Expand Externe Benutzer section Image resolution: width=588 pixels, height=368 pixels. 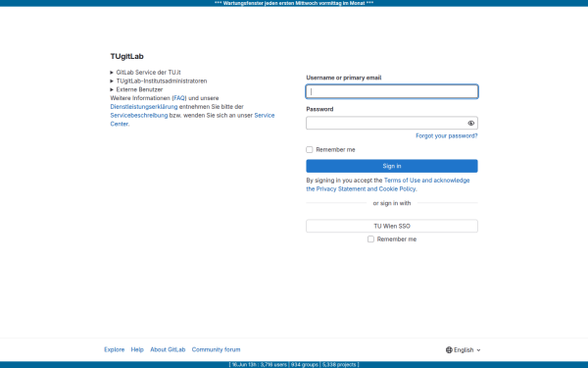(x=136, y=89)
